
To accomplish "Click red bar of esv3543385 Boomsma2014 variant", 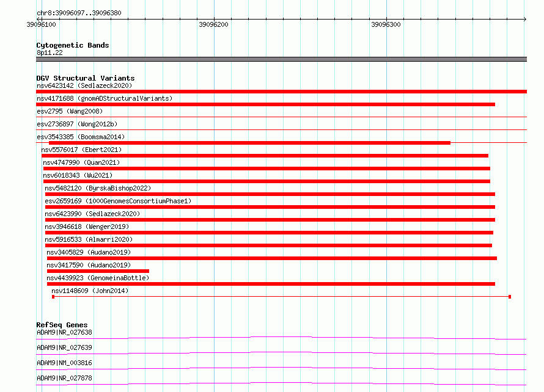I will coord(250,143).
